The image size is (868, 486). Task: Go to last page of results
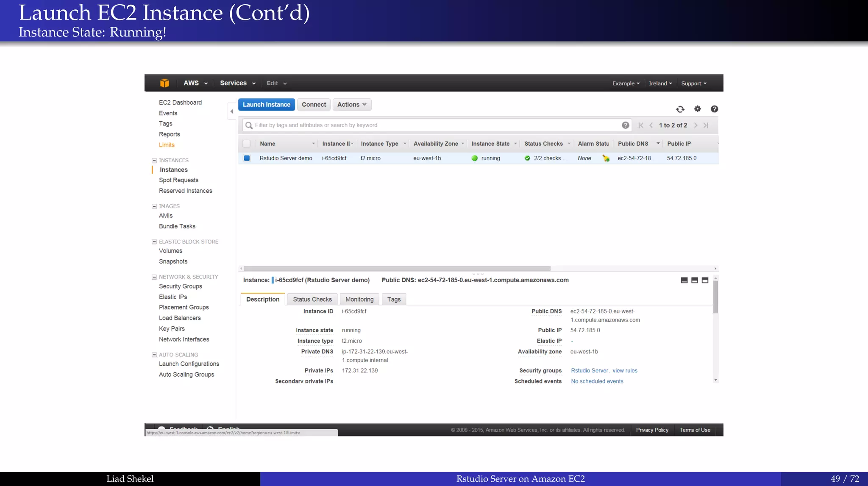tap(706, 125)
